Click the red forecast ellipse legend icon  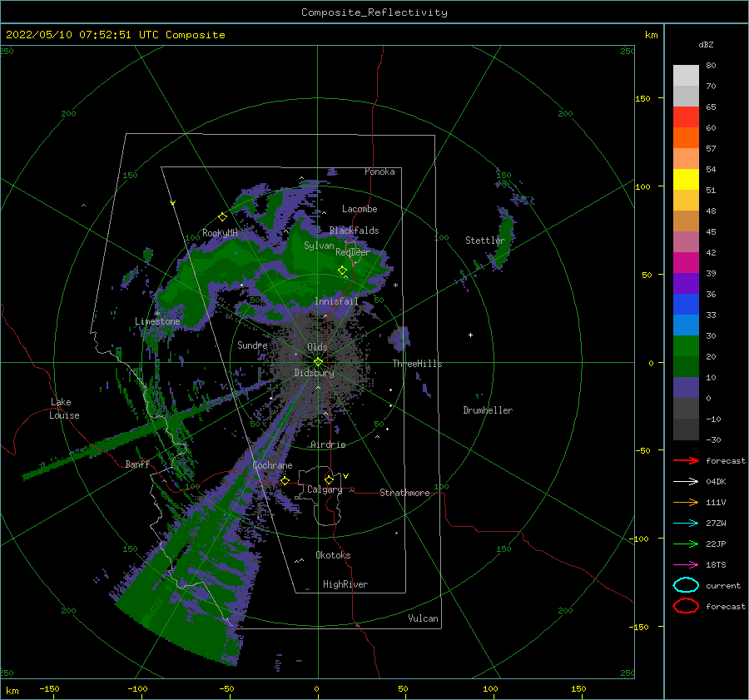pyautogui.click(x=686, y=606)
